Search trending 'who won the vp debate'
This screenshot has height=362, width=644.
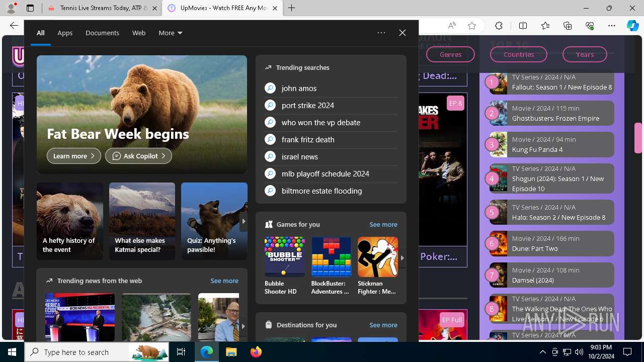[331, 122]
